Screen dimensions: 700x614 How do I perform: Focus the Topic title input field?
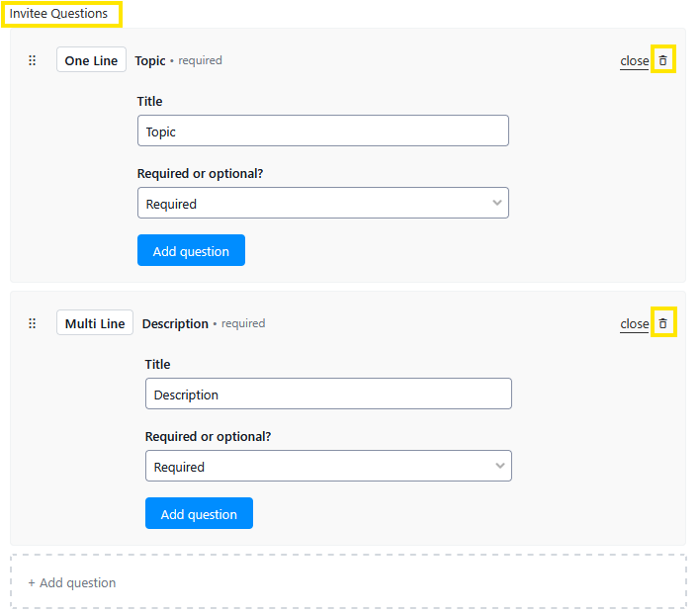[x=322, y=131]
